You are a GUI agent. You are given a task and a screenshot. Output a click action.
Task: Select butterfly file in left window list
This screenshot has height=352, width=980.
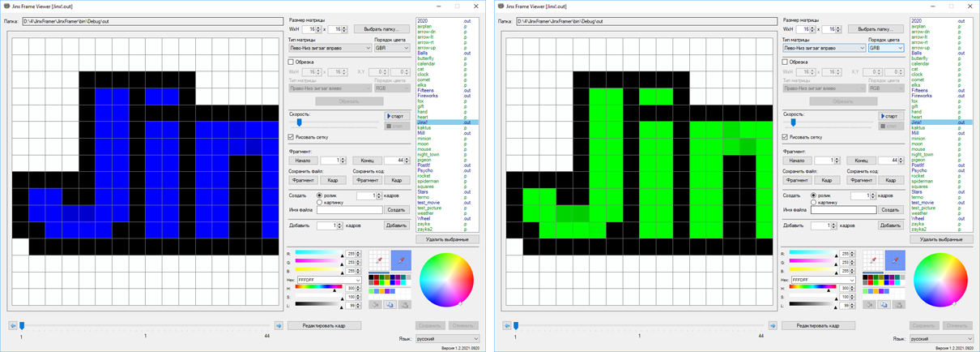425,58
